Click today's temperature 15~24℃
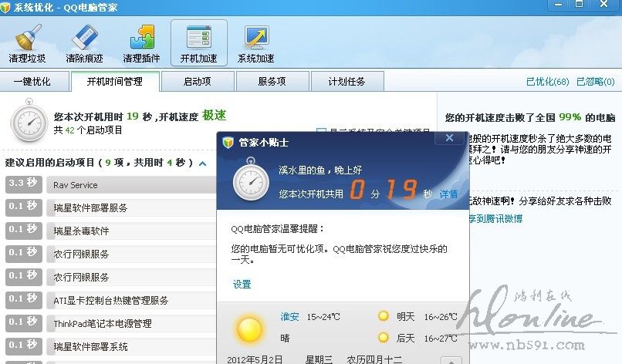The width and height of the screenshot is (622, 364). point(323,317)
